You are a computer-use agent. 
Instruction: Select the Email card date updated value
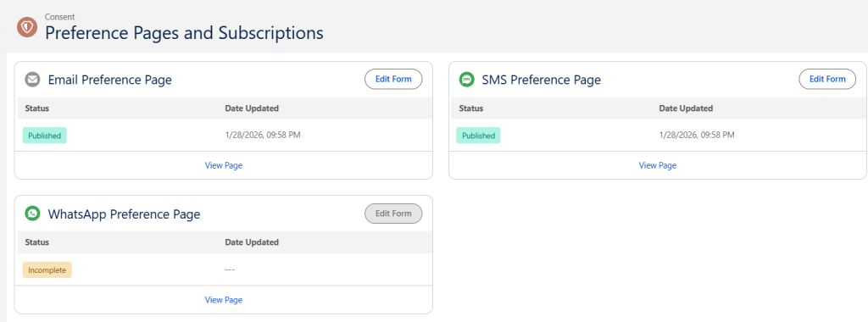pyautogui.click(x=263, y=135)
